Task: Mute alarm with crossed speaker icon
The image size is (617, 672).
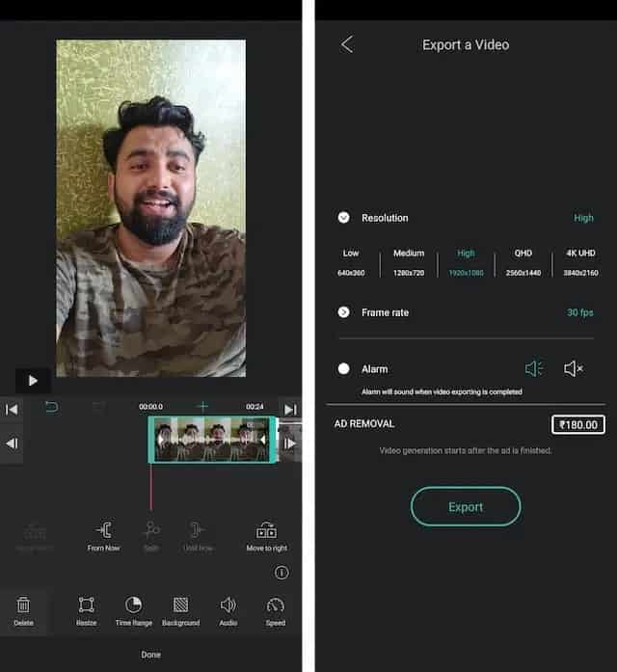Action: (574, 368)
